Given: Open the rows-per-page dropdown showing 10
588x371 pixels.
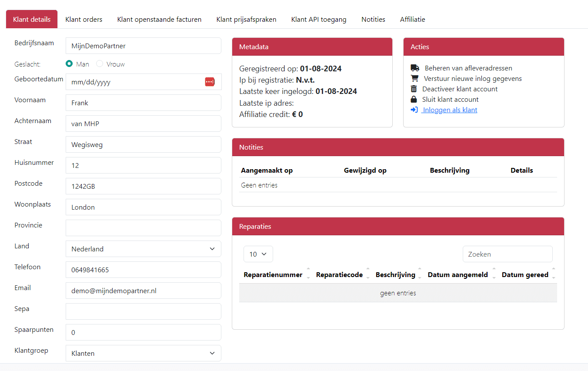Looking at the screenshot, I should (x=258, y=254).
